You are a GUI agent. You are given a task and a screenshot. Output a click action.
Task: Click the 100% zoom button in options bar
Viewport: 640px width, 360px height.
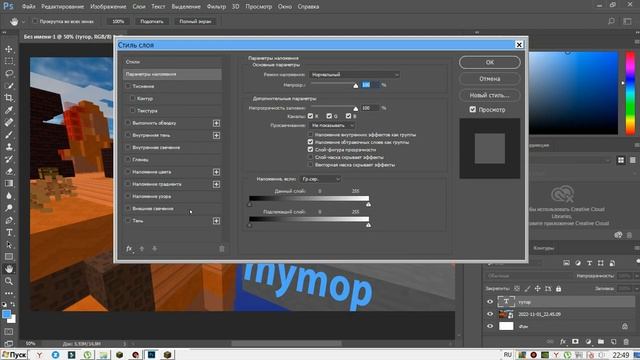118,21
